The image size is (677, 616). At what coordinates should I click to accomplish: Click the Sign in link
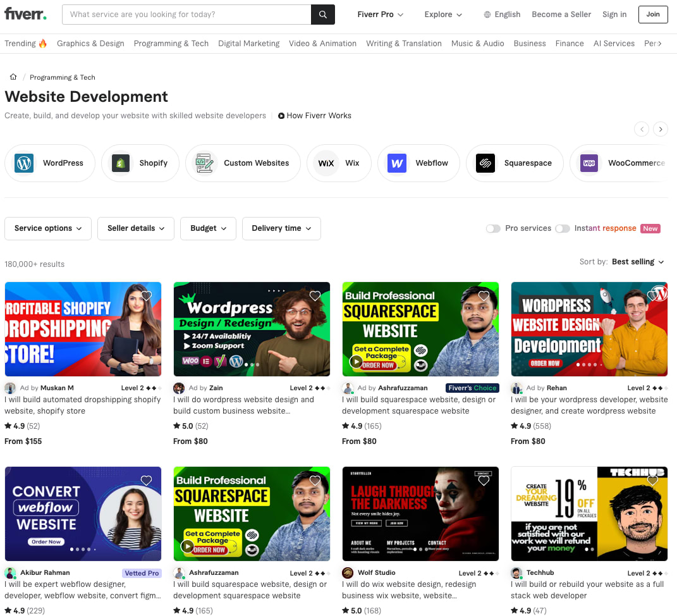tap(614, 15)
